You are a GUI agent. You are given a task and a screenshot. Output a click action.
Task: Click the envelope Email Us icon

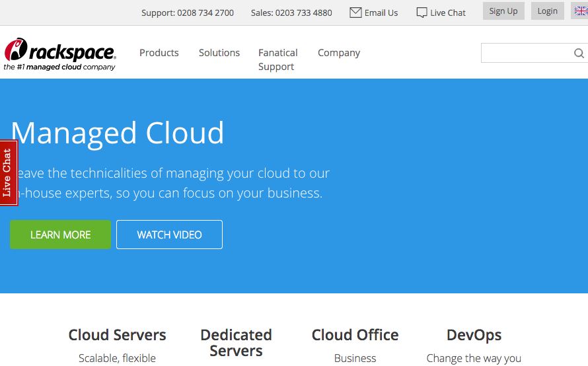point(355,13)
